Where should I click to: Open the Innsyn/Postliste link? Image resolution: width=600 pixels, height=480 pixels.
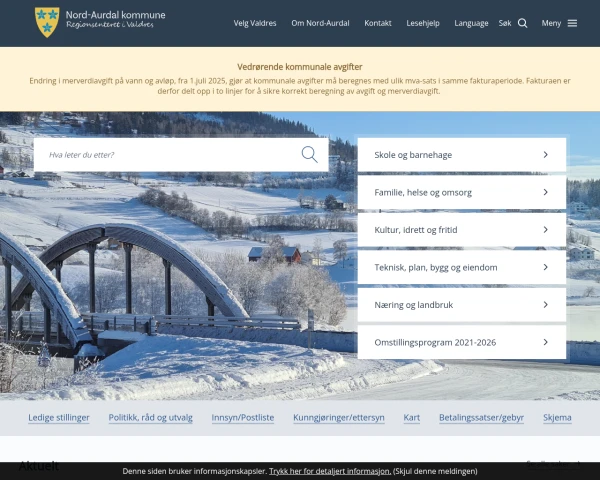pos(243,418)
